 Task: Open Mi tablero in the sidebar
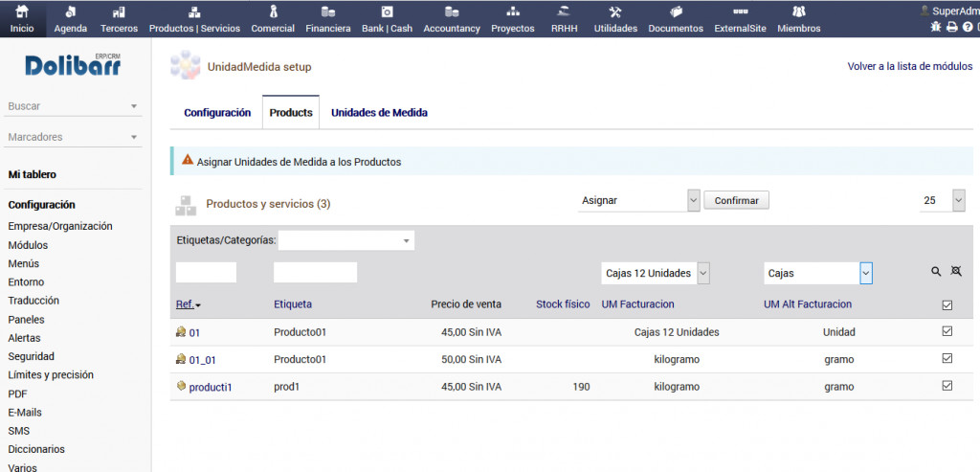point(32,174)
